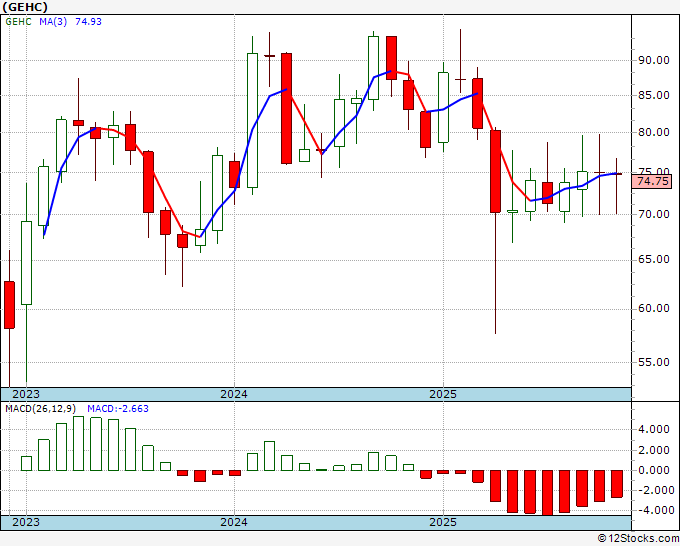
Task: Click 2025 on the MACD timeline
Action: (x=443, y=522)
